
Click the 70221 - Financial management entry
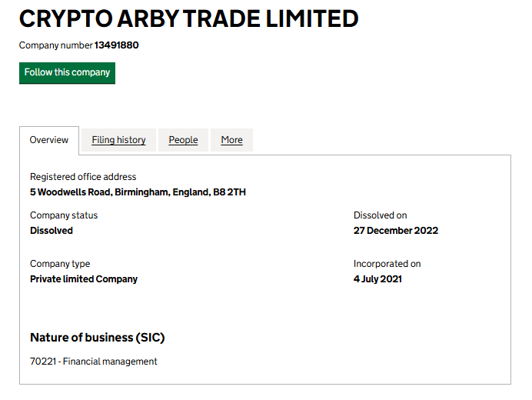94,362
